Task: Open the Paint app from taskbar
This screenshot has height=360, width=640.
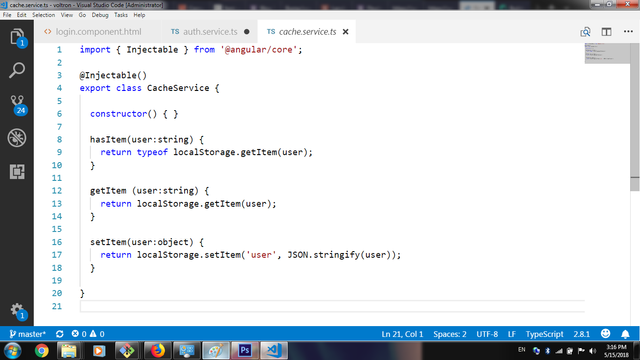Action: click(x=216, y=351)
